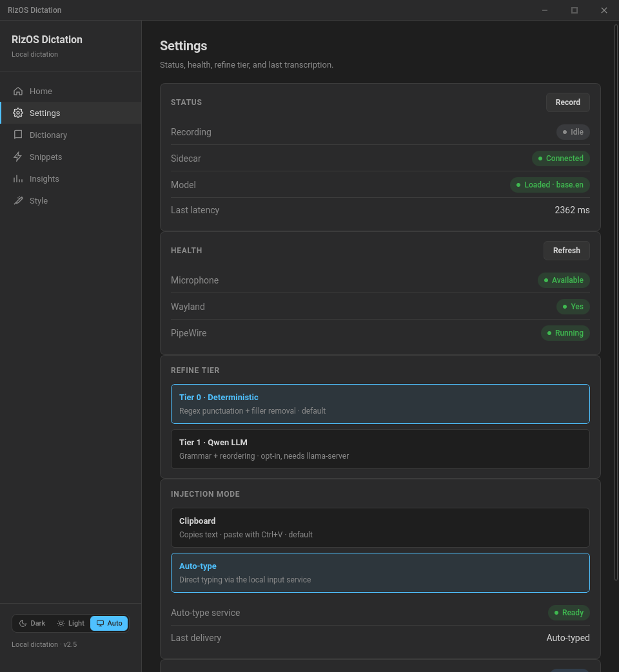Click the PipeWire row label
The image size is (619, 672).
point(188,333)
